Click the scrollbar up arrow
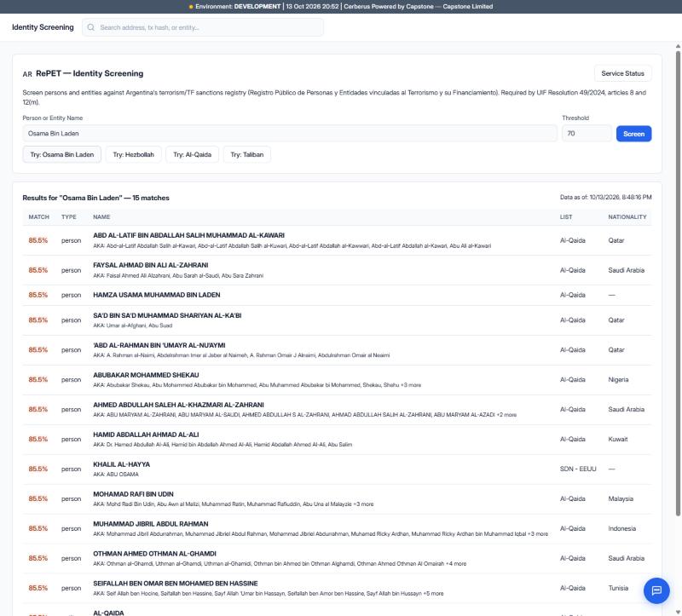Image resolution: width=682 pixels, height=616 pixels. 678,46
